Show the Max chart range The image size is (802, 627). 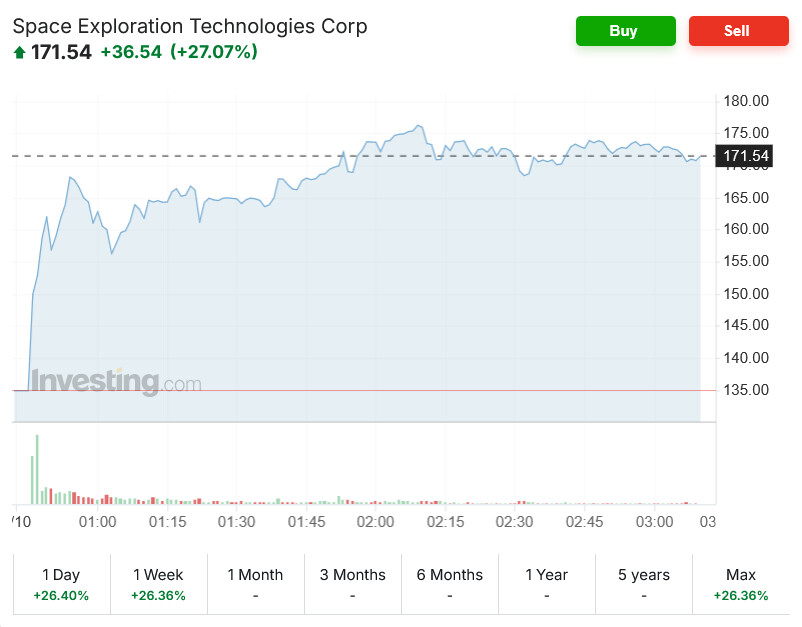tap(741, 584)
